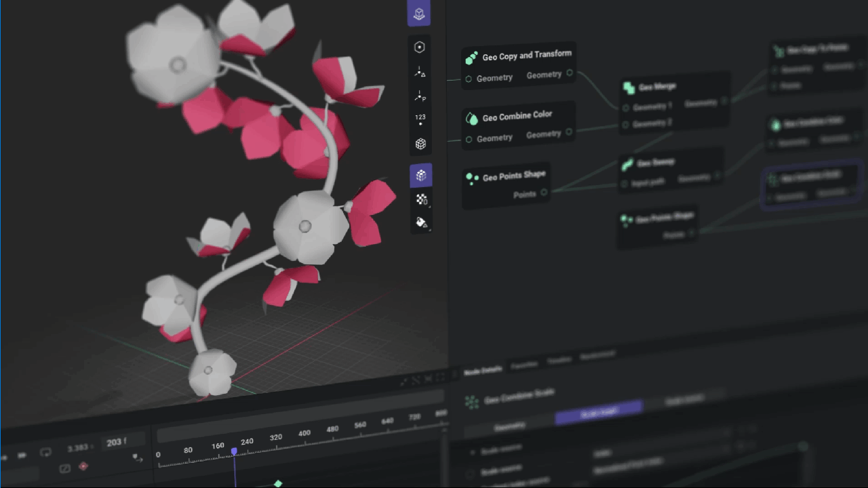868x488 pixels.
Task: Enable the wireframe cube display icon
Action: click(420, 144)
